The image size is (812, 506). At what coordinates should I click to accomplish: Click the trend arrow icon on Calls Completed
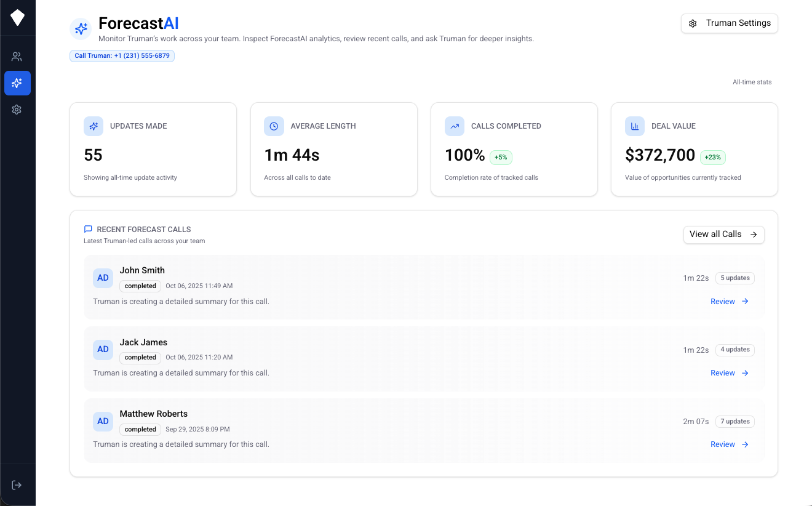click(454, 126)
